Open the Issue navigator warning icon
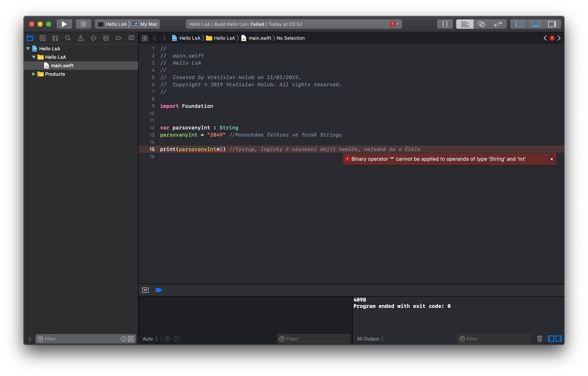The image size is (588, 376). pos(81,38)
